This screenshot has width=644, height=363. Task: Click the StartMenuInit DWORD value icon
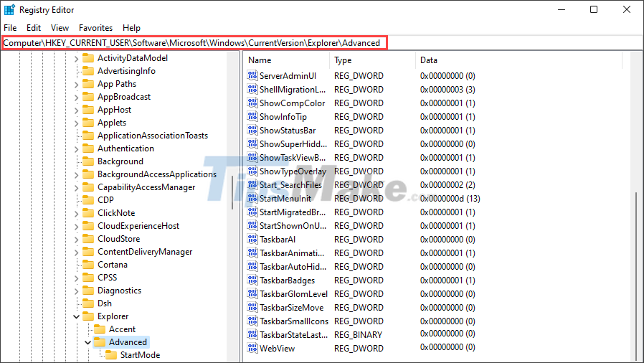click(252, 198)
